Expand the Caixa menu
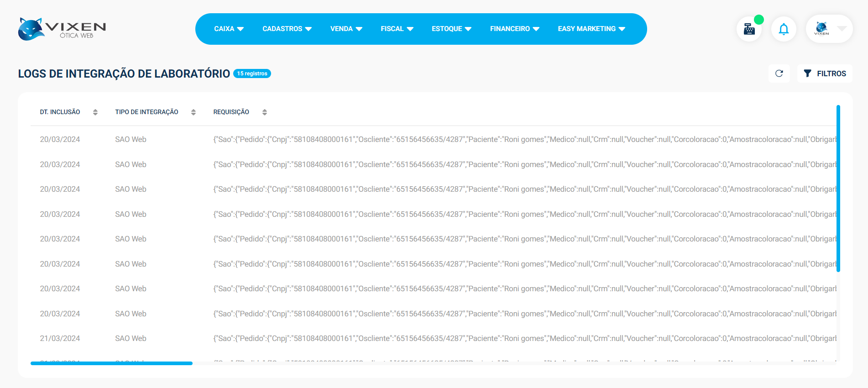Image resolution: width=868 pixels, height=388 pixels. click(x=229, y=29)
